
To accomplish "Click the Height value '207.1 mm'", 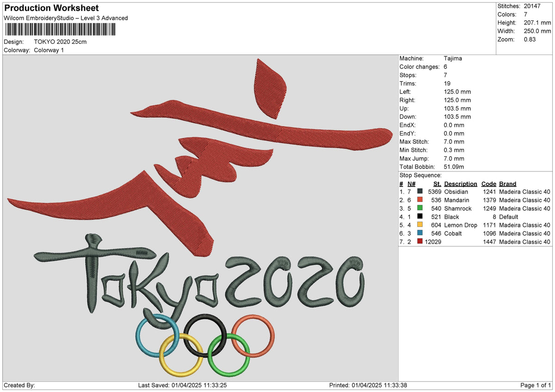I will coord(538,23).
